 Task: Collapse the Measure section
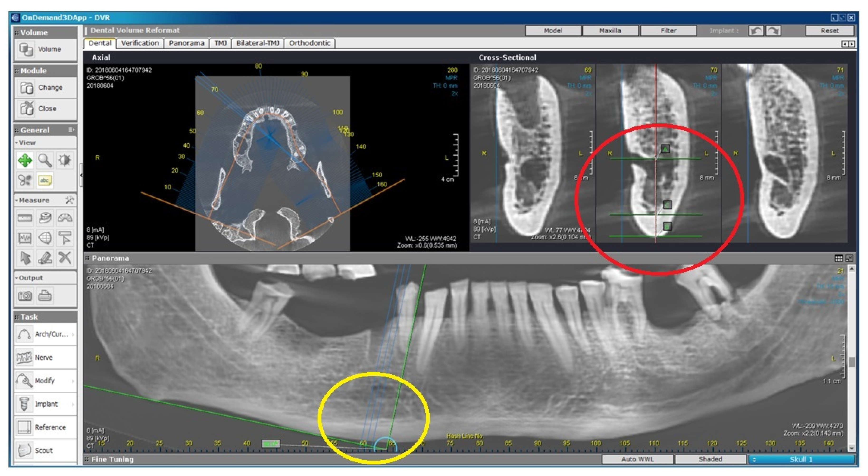[16, 200]
